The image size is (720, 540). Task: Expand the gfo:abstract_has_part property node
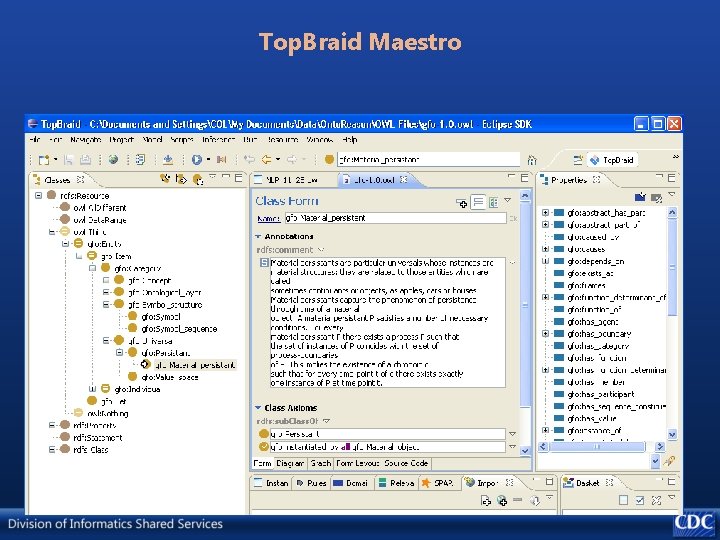(x=545, y=213)
